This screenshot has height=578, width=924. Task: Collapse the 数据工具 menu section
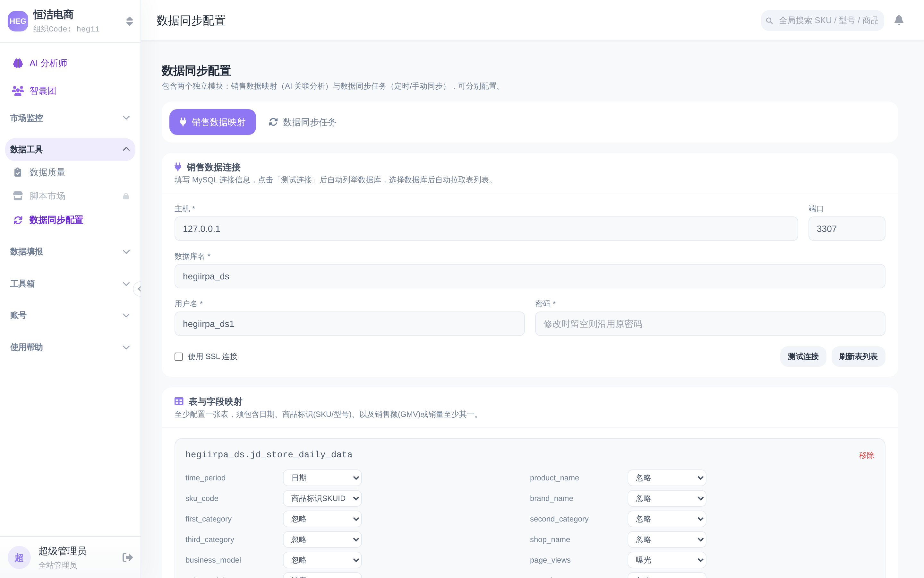pos(70,149)
